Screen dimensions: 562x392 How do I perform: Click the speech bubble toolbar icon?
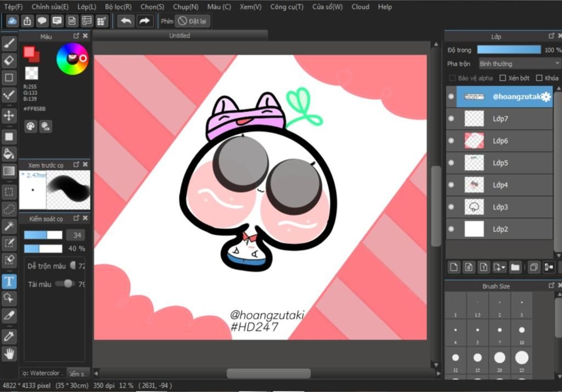pos(42,21)
